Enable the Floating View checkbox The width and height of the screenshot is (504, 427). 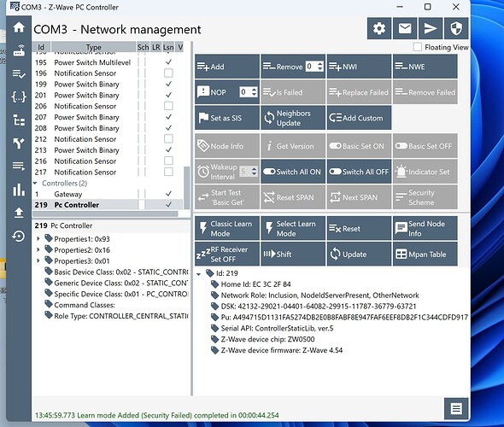(418, 47)
